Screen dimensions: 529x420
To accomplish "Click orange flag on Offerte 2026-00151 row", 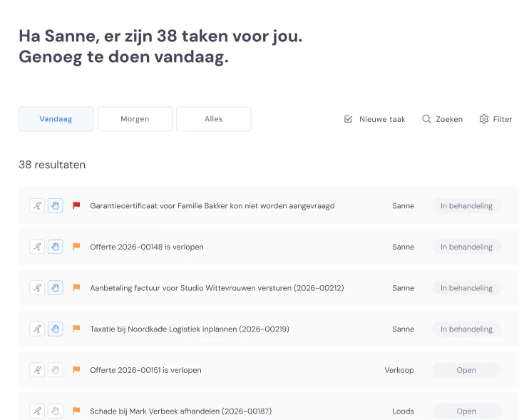I will (76, 370).
